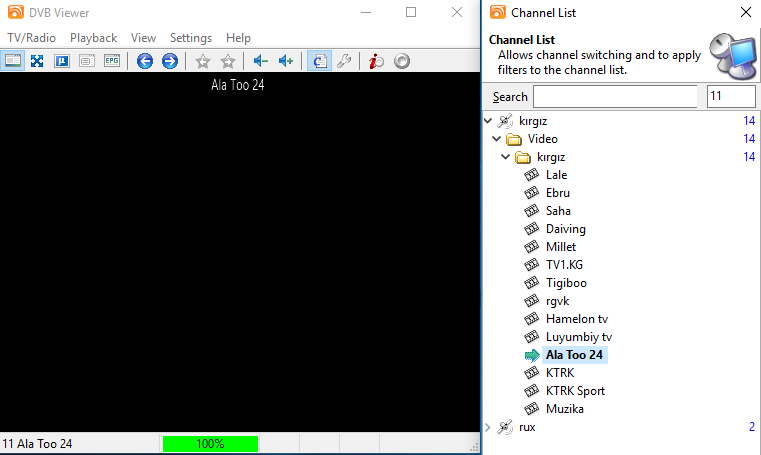Select the Tigiboo channel

[566, 282]
